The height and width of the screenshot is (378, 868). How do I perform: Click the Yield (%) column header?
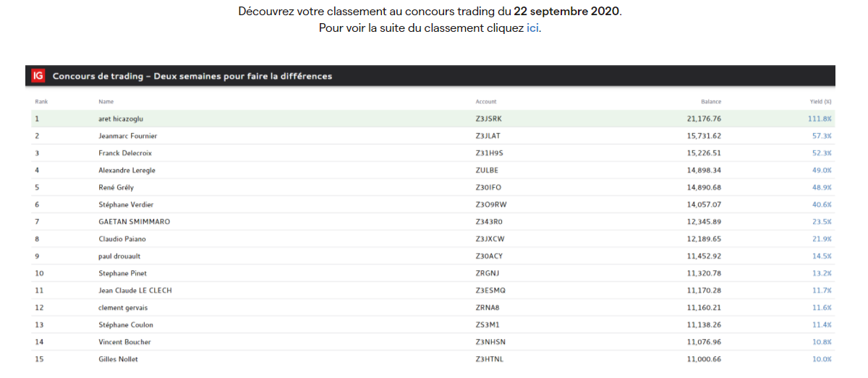click(820, 102)
